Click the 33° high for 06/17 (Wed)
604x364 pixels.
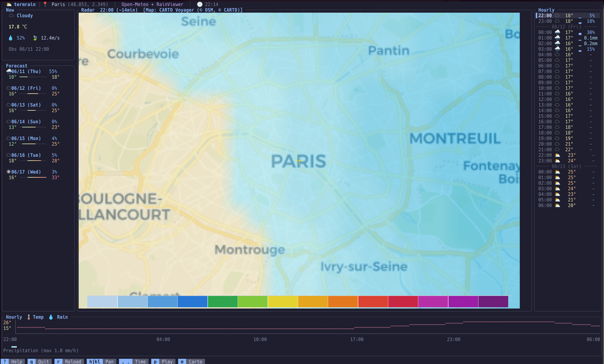pos(55,177)
